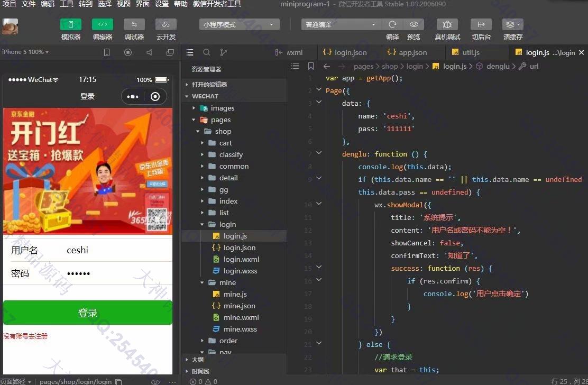Click the compile refresh icon
Screen dimensions: 588x385
[392, 24]
